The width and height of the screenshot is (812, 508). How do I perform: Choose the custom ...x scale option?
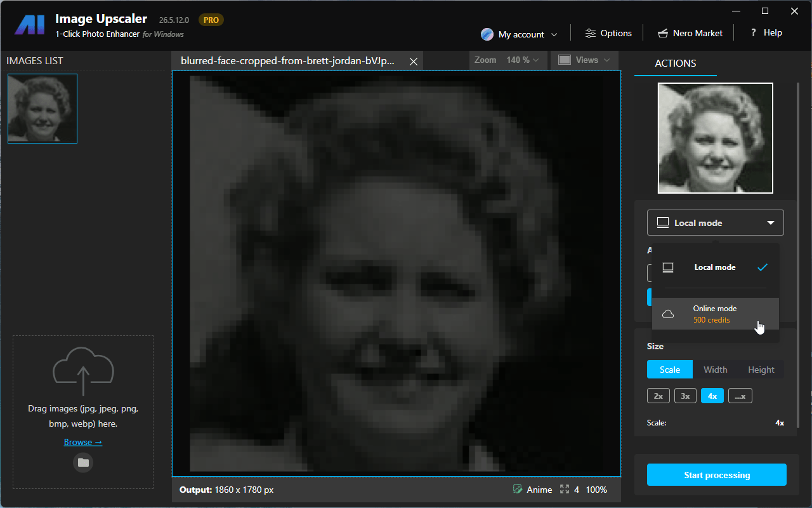[740, 396]
